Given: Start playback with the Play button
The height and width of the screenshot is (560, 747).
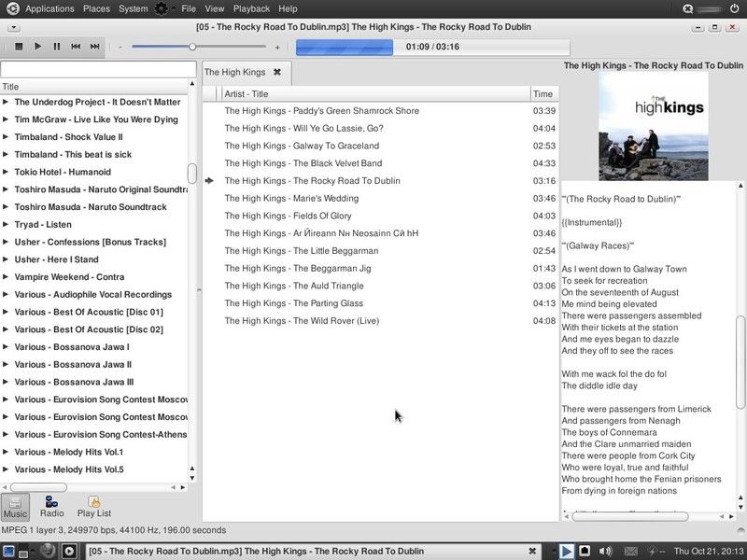Looking at the screenshot, I should tap(37, 47).
